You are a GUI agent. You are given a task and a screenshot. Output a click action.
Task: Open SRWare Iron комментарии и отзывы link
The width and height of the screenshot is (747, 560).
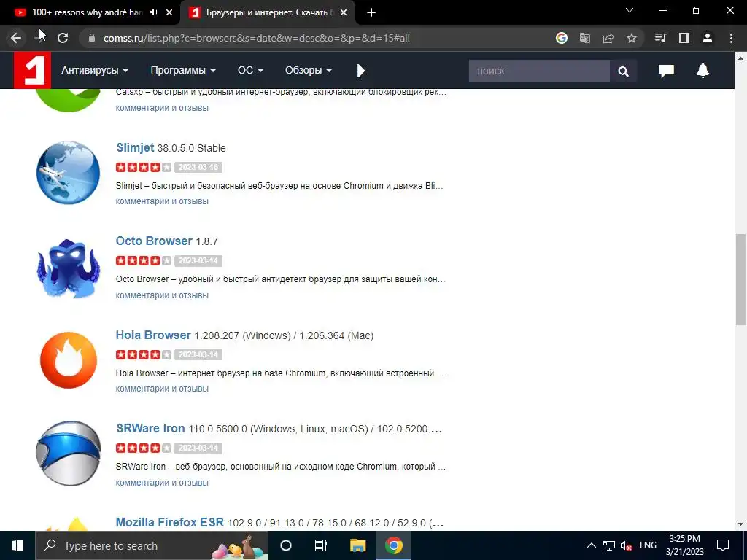(x=162, y=483)
